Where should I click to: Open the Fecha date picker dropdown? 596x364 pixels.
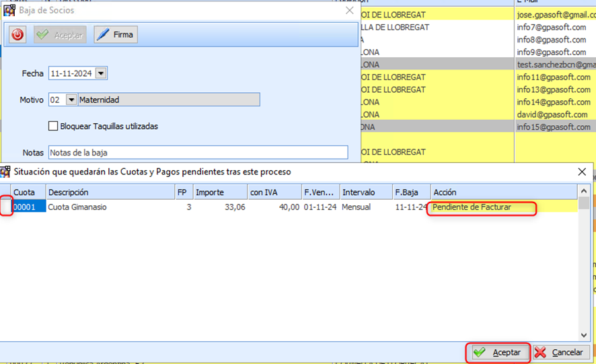coord(101,73)
